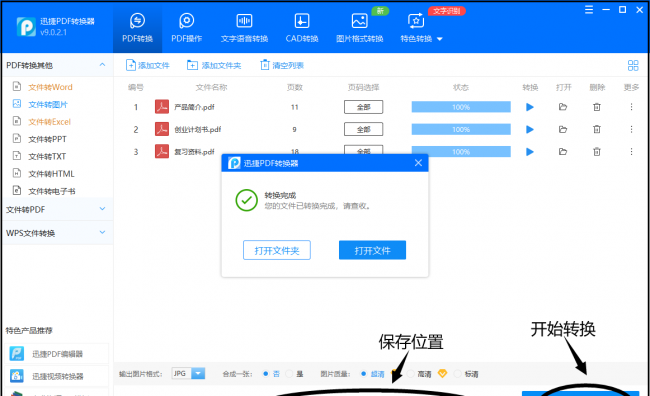The width and height of the screenshot is (650, 396).
Task: Open output folder for 复习资料.pdf
Action: click(563, 151)
